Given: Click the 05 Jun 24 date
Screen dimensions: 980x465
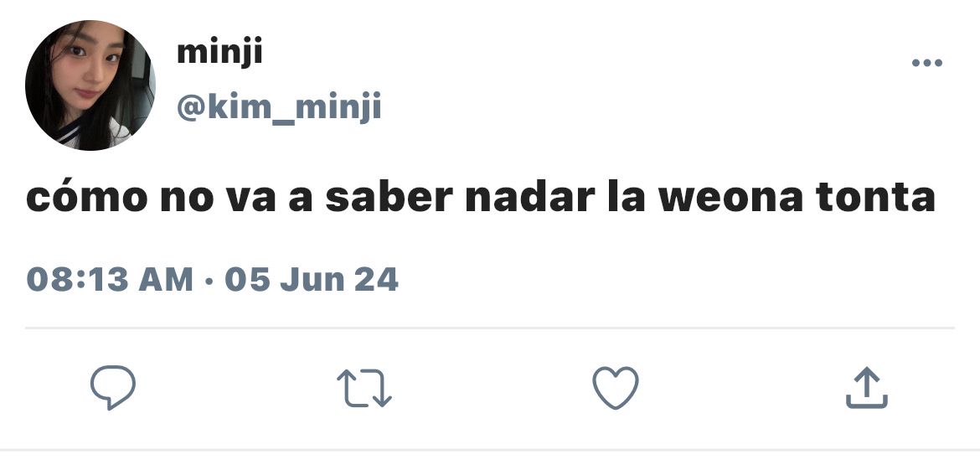Looking at the screenshot, I should pyautogui.click(x=312, y=279).
